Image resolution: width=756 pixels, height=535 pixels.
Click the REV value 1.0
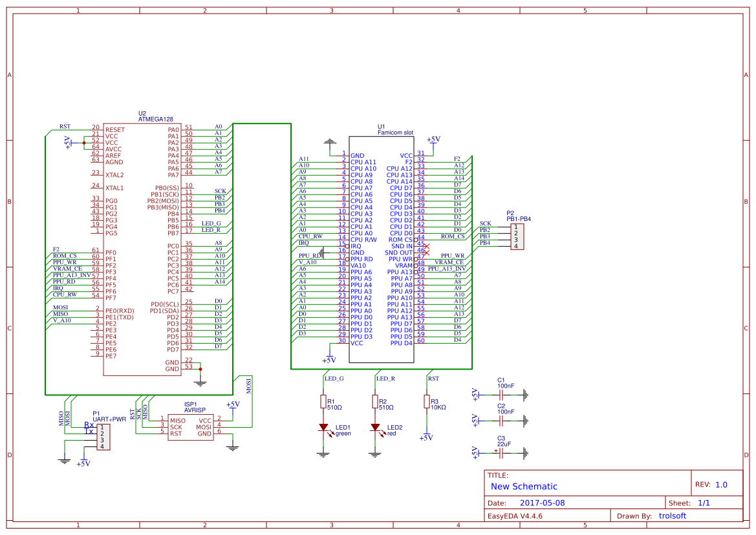[x=721, y=485]
